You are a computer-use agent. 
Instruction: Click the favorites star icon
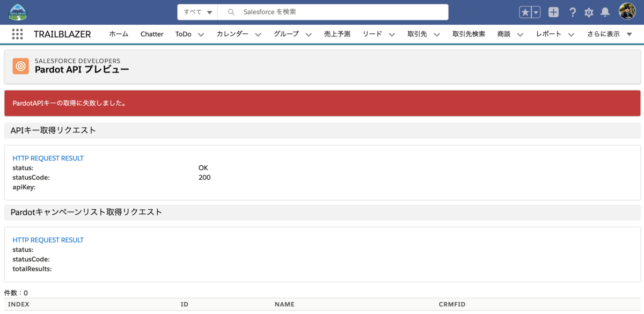[x=525, y=12]
